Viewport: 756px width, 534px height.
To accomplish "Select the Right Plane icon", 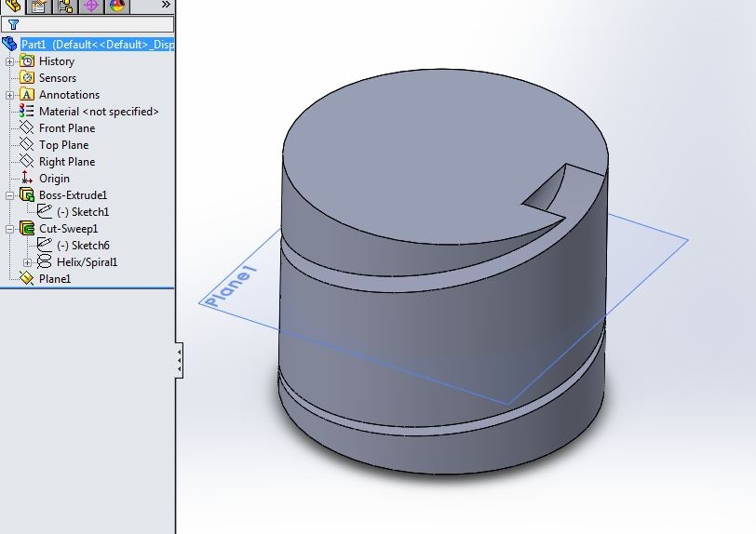I will point(26,162).
